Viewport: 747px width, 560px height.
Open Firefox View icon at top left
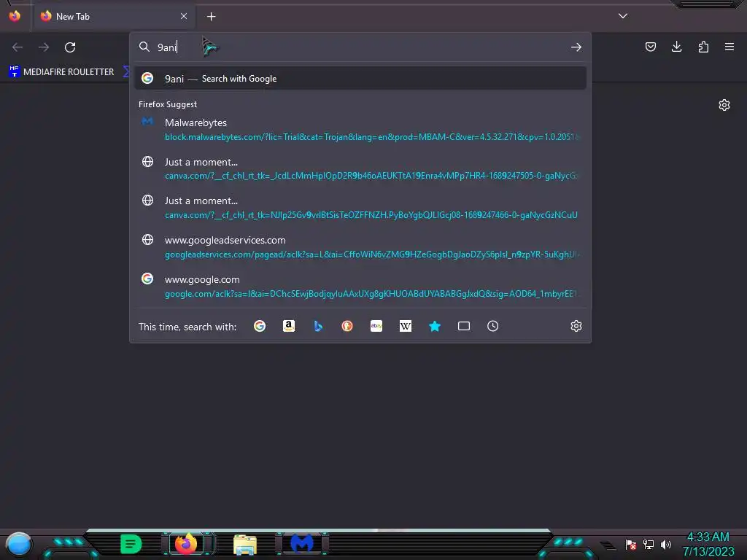(15, 16)
